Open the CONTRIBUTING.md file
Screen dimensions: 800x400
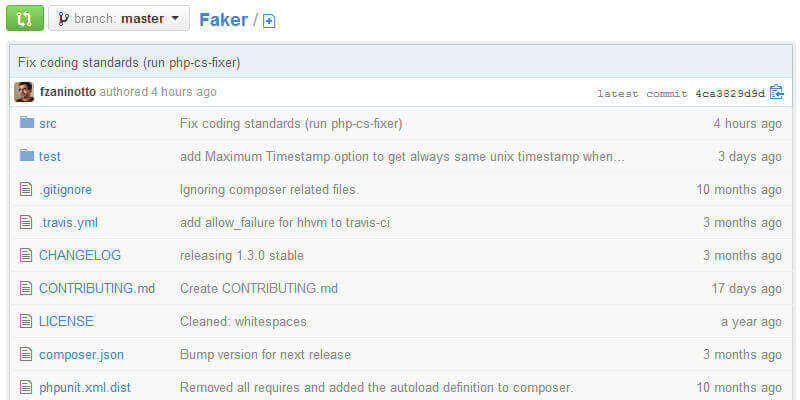97,288
